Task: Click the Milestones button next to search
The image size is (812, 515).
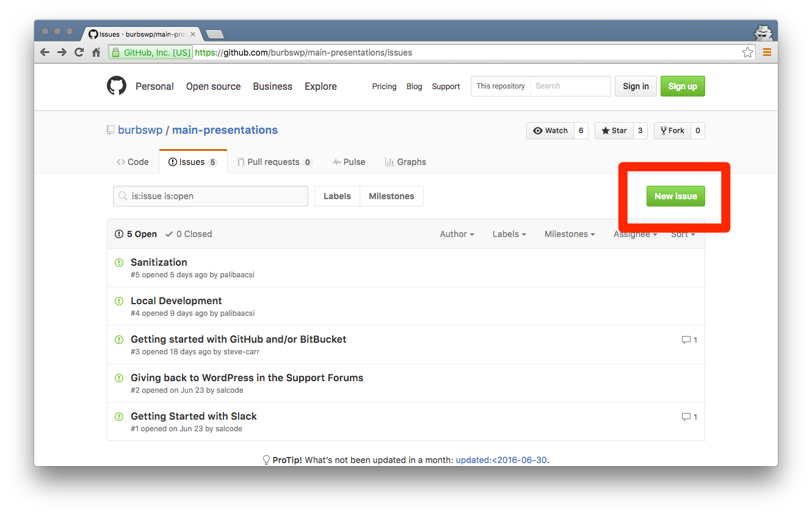Action: 391,196
